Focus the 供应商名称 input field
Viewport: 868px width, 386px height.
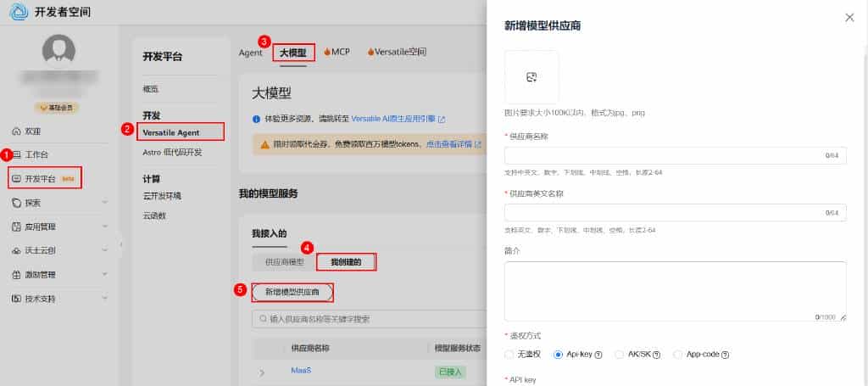click(675, 155)
